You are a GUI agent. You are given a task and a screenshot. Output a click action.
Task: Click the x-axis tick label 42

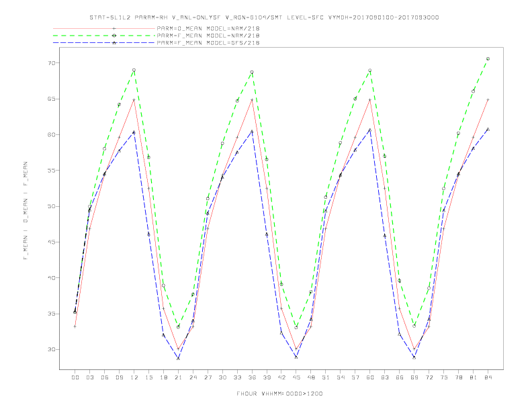point(281,377)
